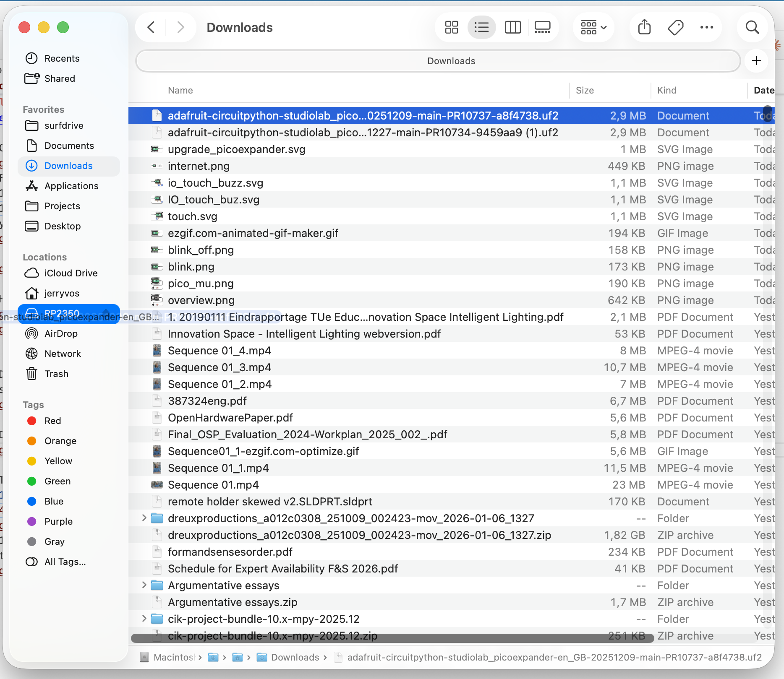Open Applications in the sidebar

(x=71, y=186)
